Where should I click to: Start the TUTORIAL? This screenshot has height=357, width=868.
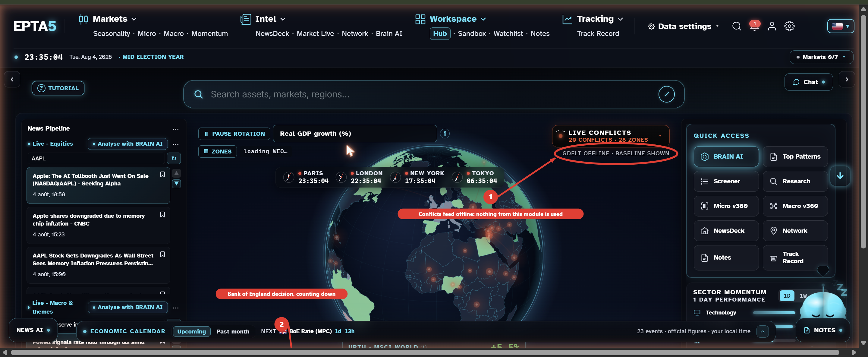(x=58, y=88)
